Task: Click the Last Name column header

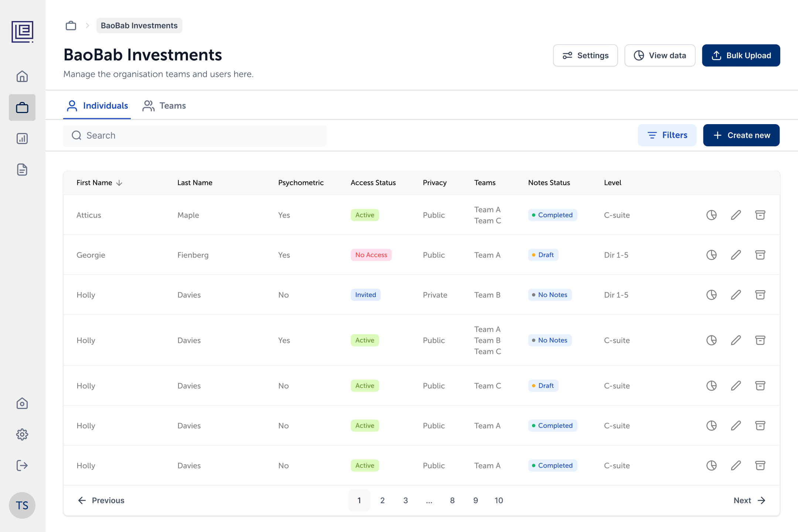Action: tap(195, 183)
